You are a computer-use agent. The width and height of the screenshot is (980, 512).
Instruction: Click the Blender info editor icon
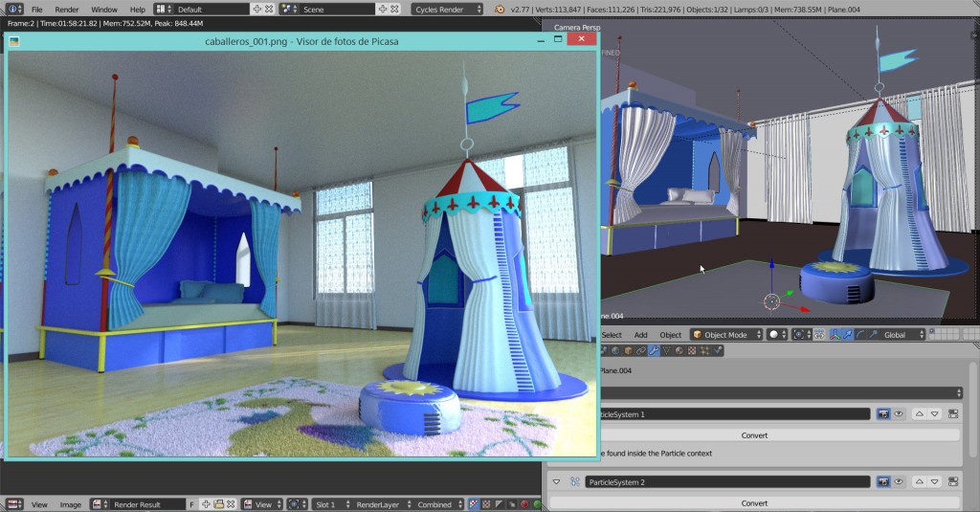click(x=13, y=10)
